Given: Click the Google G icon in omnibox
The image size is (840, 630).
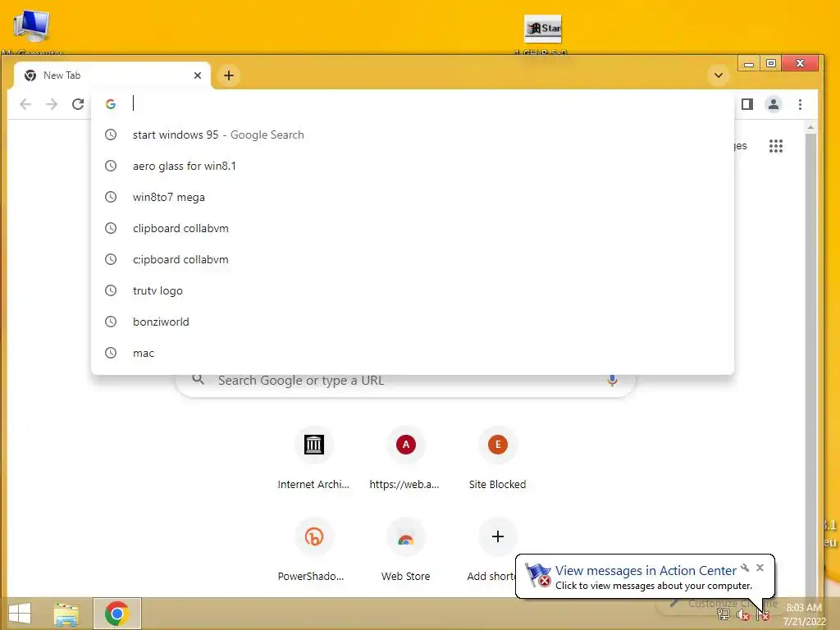Looking at the screenshot, I should click(111, 104).
